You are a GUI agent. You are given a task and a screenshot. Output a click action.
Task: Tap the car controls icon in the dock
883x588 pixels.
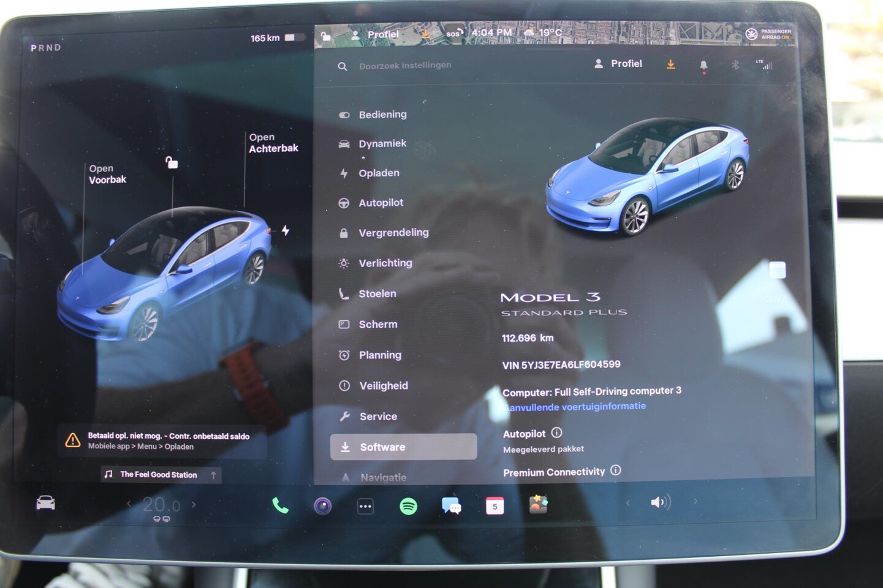45,503
